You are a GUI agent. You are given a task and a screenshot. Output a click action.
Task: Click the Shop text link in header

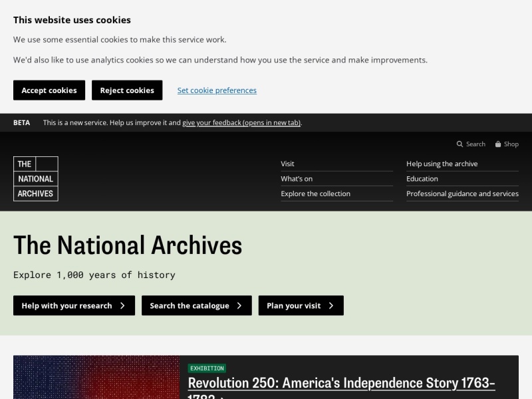click(511, 144)
